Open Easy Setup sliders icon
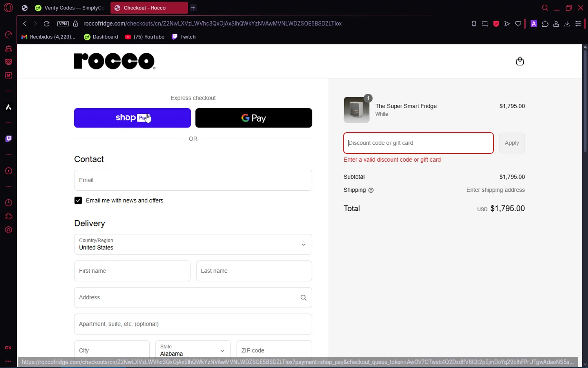 [578, 24]
